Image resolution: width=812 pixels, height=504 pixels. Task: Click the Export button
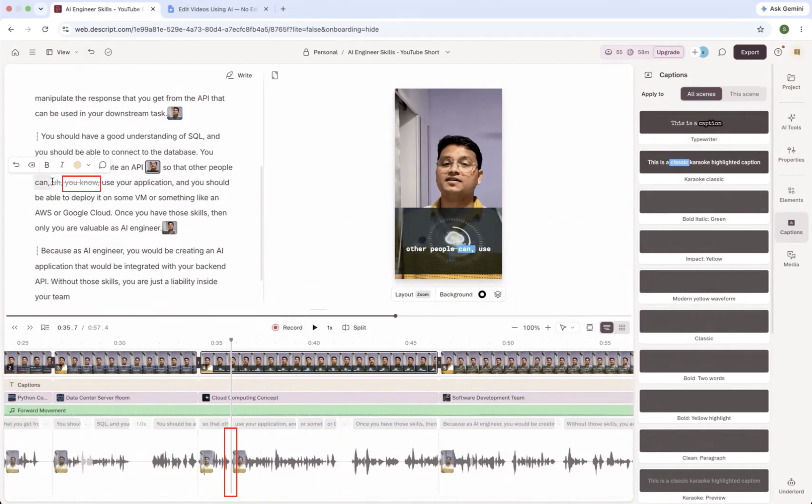(749, 52)
